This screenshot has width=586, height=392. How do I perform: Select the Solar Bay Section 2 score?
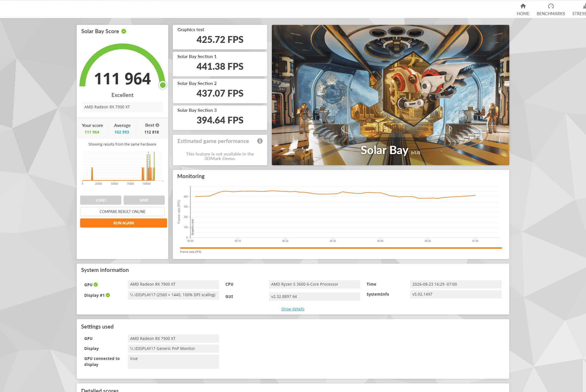click(220, 91)
